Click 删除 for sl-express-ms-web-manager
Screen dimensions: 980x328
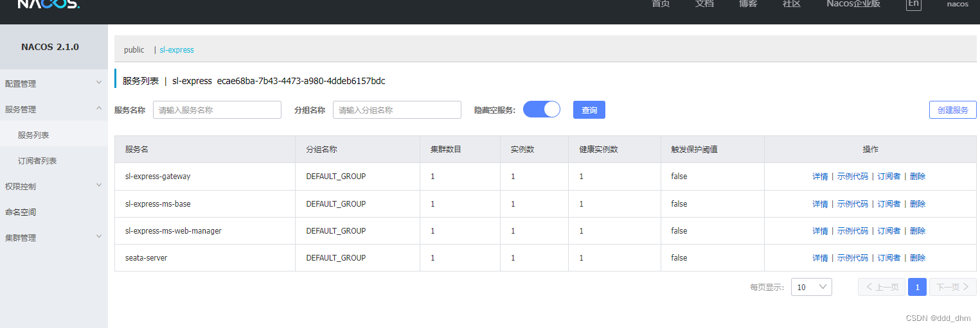pyautogui.click(x=918, y=231)
